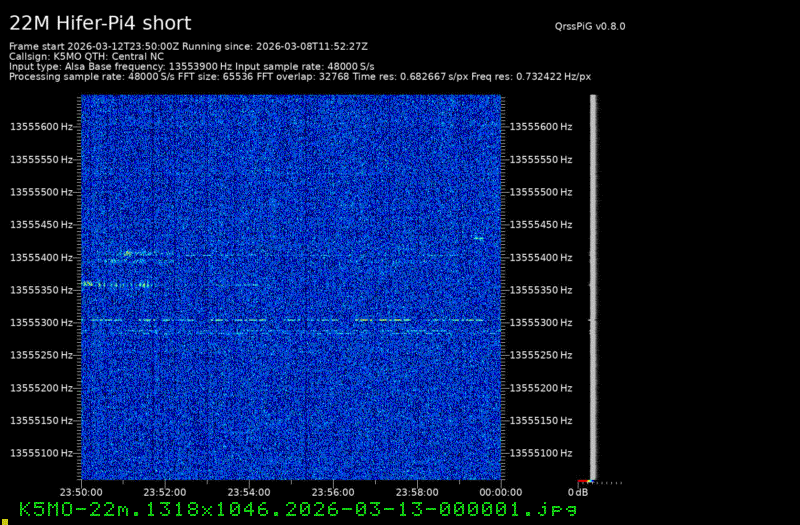The height and width of the screenshot is (525, 800).
Task: Click the "00:00:00" time axis label
Action: [501, 493]
